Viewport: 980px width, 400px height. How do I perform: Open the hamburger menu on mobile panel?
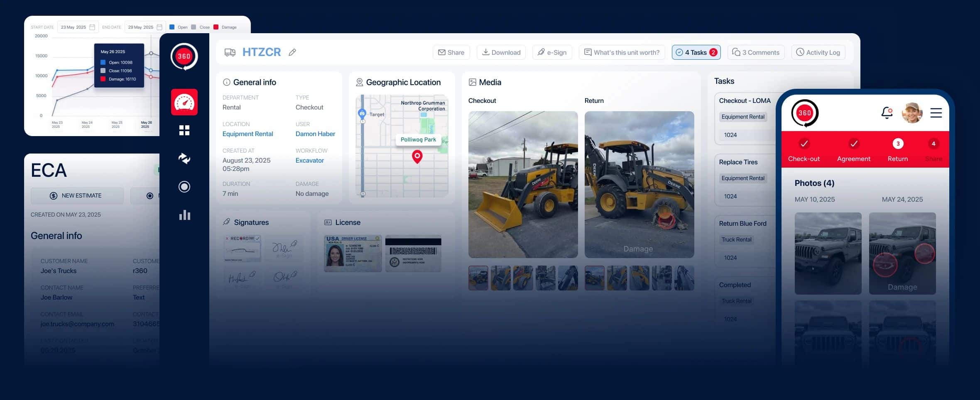coord(936,113)
